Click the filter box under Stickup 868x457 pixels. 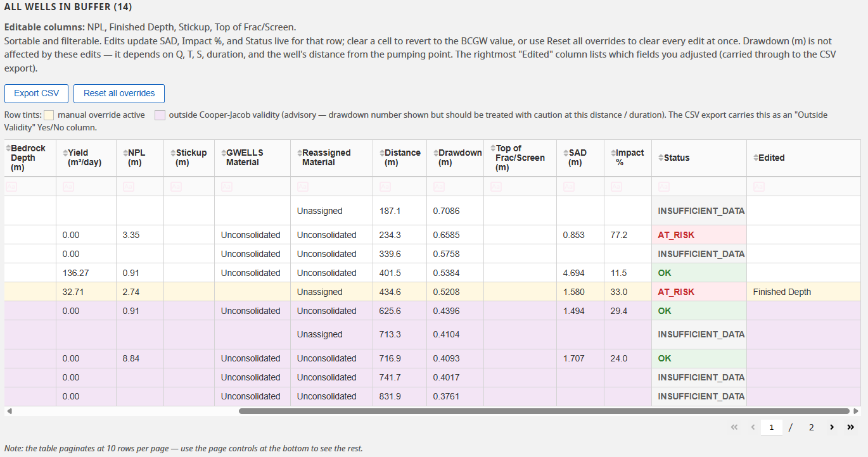[x=189, y=187]
